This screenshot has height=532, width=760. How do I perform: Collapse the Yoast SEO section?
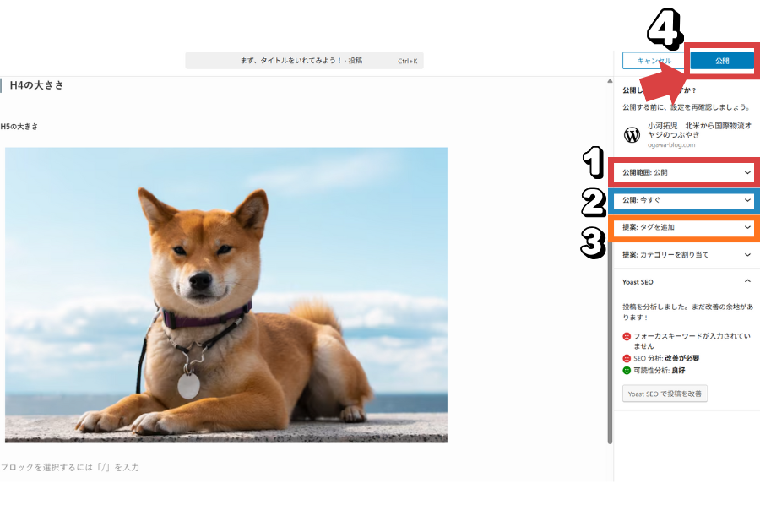pos(747,282)
